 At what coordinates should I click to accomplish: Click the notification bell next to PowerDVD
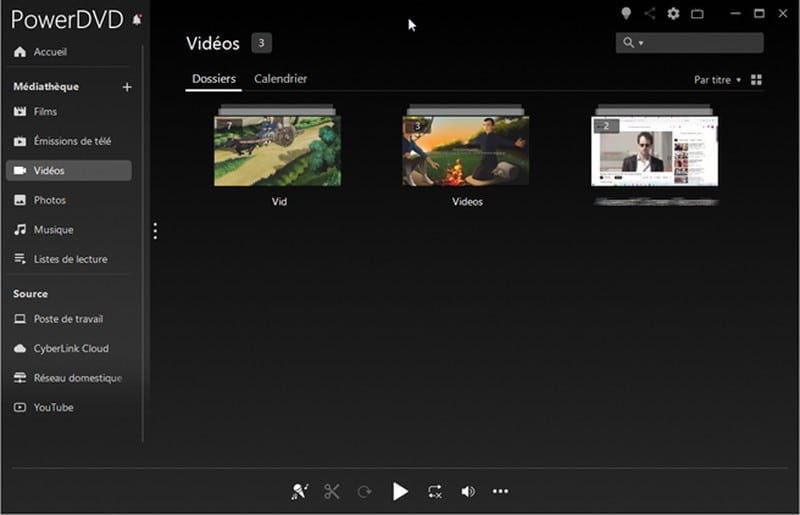tap(137, 20)
